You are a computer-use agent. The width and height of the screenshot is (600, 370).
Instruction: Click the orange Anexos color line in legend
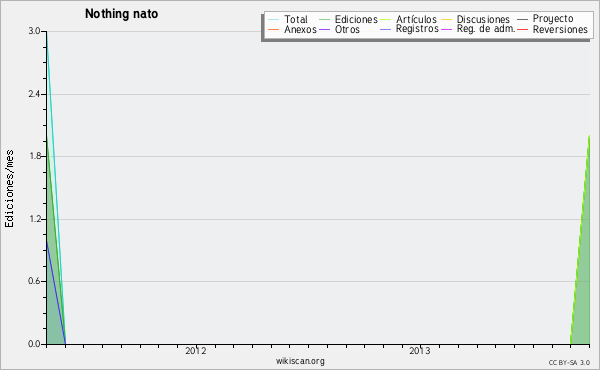274,29
